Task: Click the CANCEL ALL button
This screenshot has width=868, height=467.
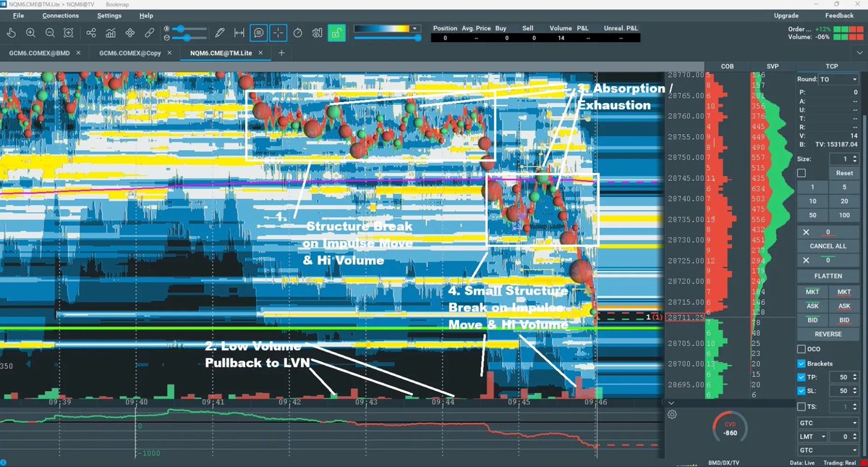Action: pyautogui.click(x=827, y=246)
